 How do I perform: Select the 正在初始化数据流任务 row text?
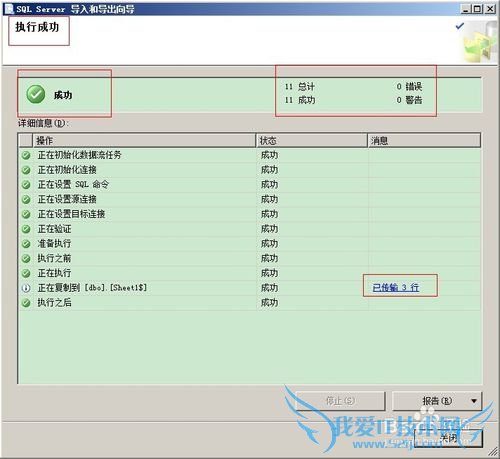coord(79,155)
